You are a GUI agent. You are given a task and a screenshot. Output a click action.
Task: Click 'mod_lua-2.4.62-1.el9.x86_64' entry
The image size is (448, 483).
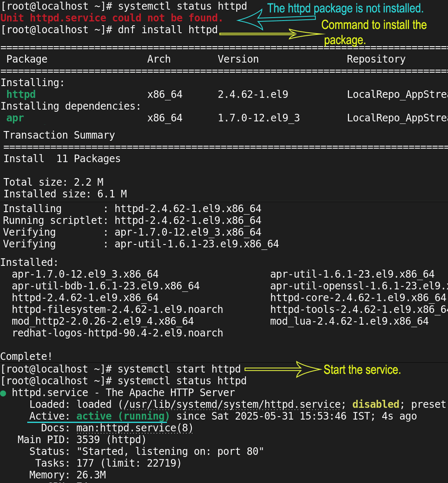[x=349, y=321]
